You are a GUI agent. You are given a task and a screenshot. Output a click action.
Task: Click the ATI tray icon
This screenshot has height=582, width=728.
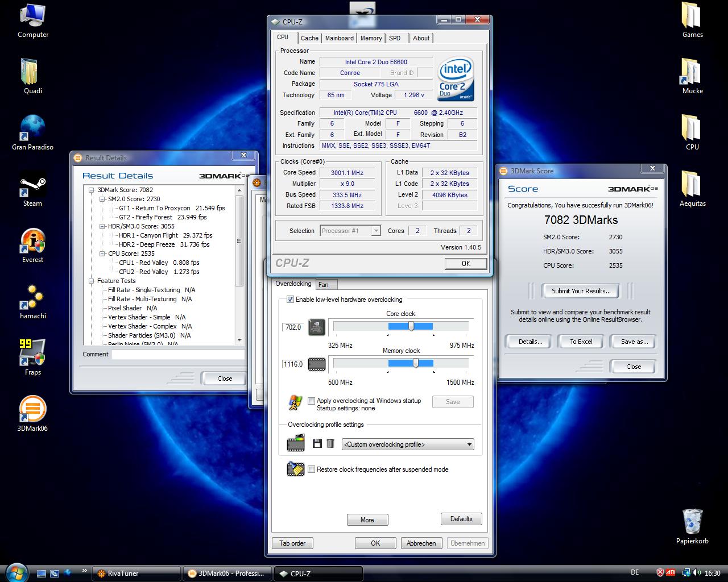tap(671, 573)
